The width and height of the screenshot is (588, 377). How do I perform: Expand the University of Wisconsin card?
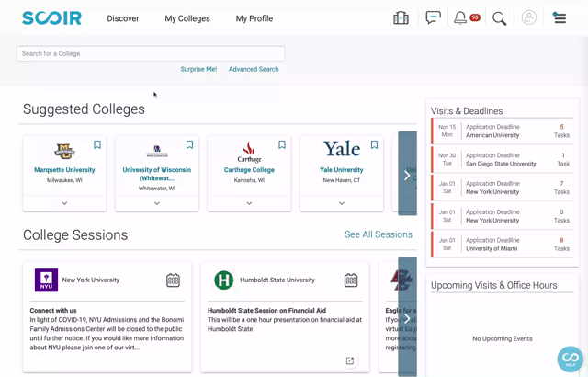coord(157,203)
